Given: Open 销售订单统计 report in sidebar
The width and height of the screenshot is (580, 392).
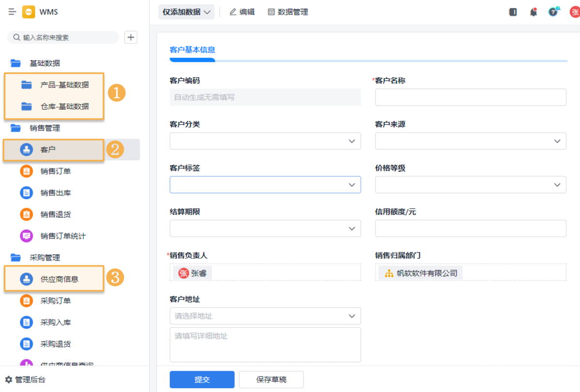Looking at the screenshot, I should 63,236.
